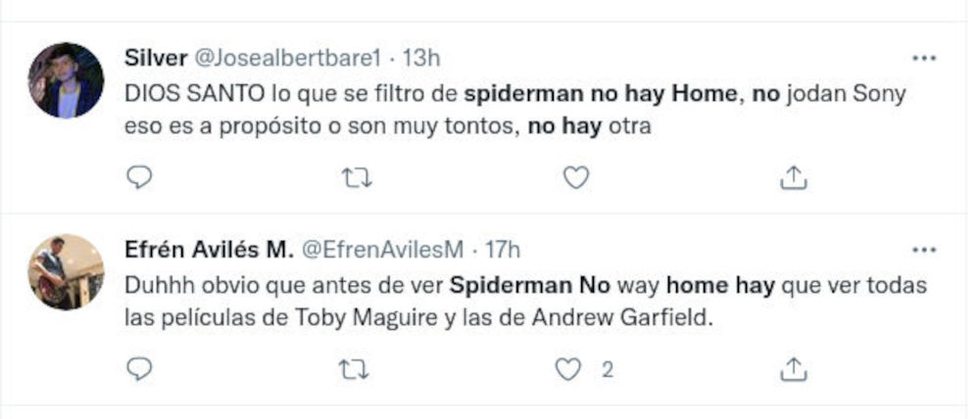Like Silver's tweet with the heart
This screenshot has height=419, width=980.
point(576,177)
